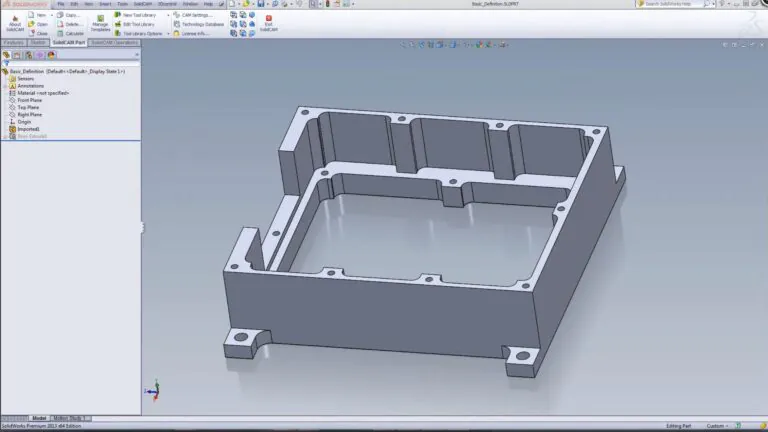Open the Features tab
The height and width of the screenshot is (432, 768).
(x=13, y=43)
